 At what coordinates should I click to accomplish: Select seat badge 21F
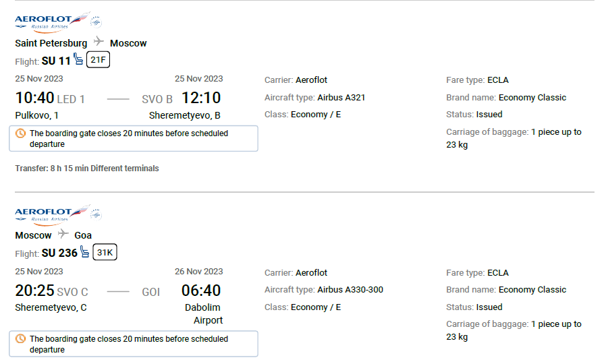[x=98, y=59]
